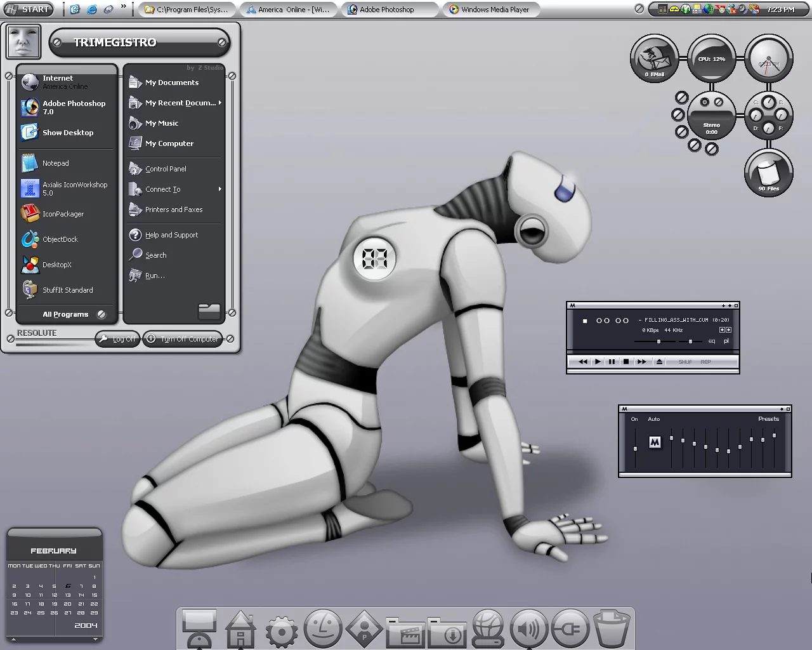Screen dimensions: 812x650
Task: Open the equalizer Presets dropdown
Action: coord(768,419)
